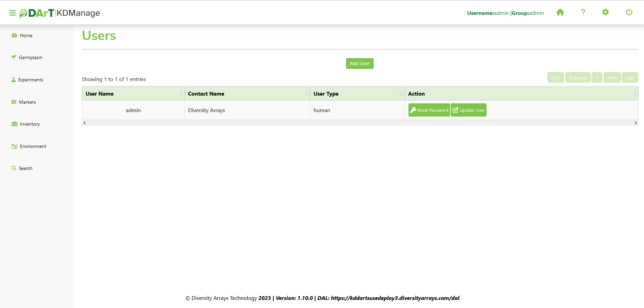Screen dimensions: 644x308
Task: Go to Markers section
Action: 27,102
